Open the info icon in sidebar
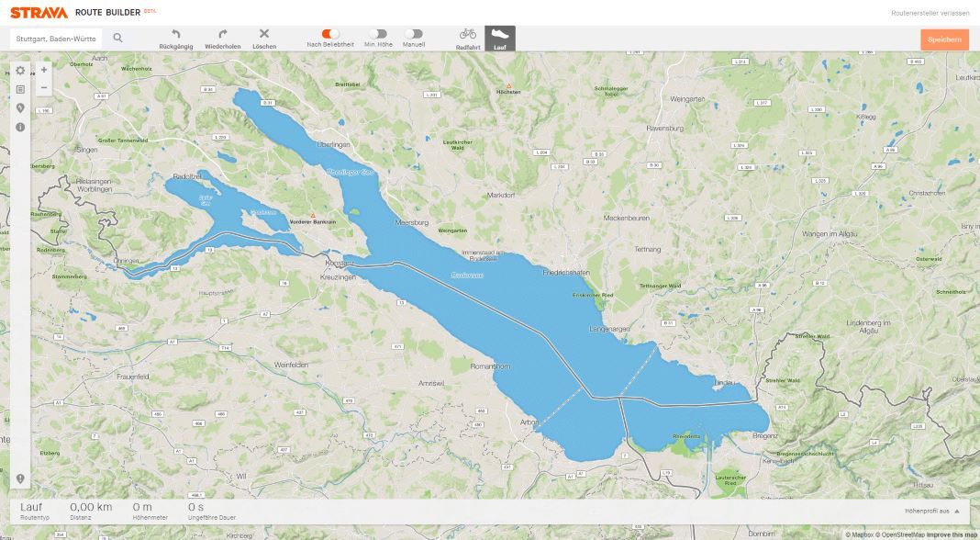The width and height of the screenshot is (980, 540). click(20, 127)
